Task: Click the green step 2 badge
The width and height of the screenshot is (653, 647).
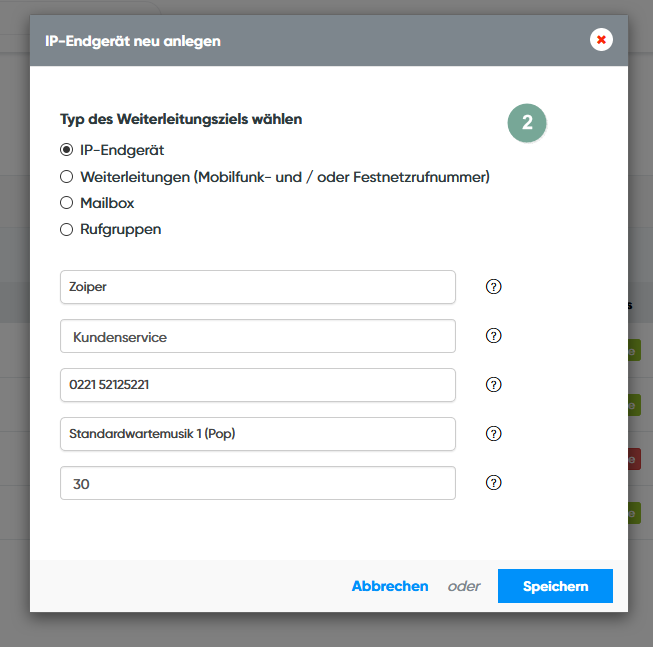Action: pyautogui.click(x=527, y=123)
